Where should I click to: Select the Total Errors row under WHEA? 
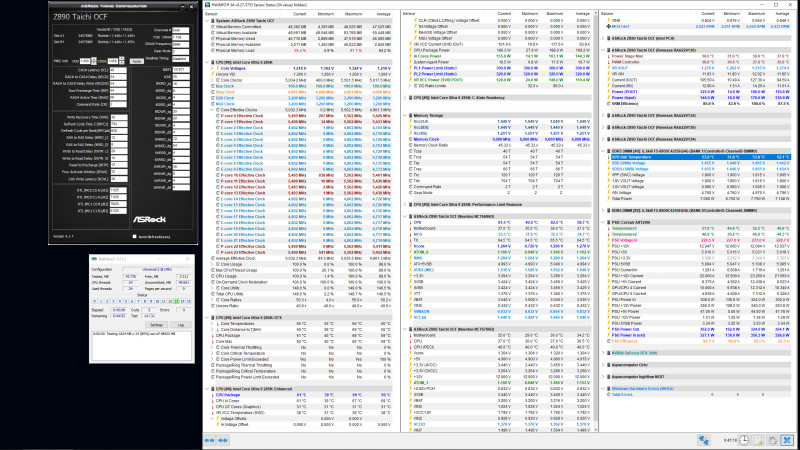click(700, 395)
